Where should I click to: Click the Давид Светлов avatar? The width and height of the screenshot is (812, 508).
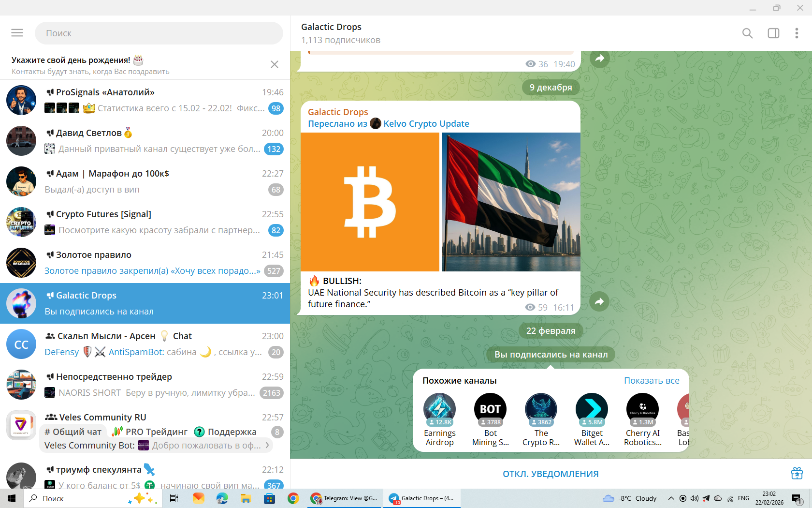point(21,141)
